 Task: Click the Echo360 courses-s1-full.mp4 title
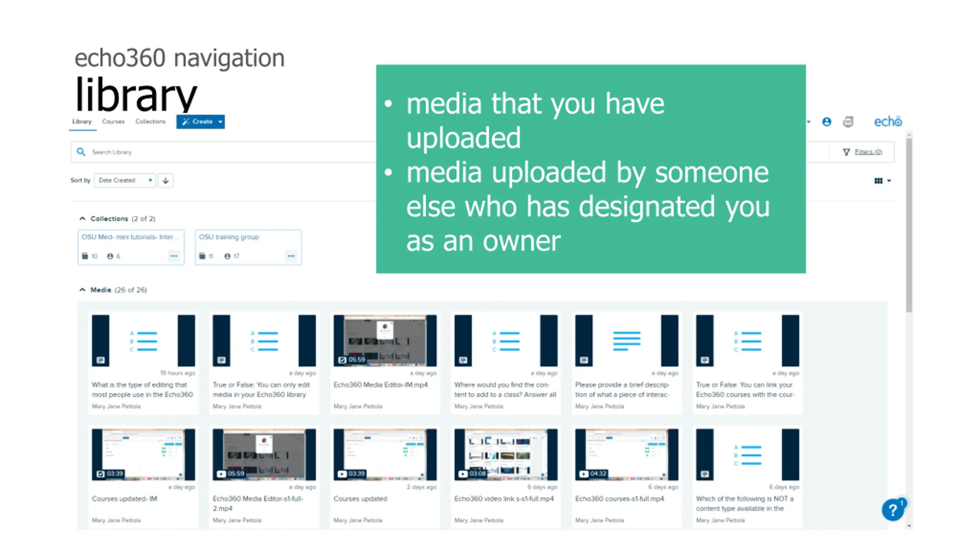pos(619,499)
